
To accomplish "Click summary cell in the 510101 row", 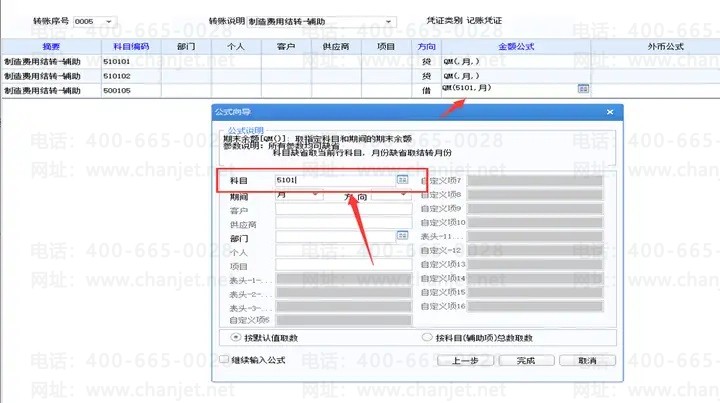I will pos(51,62).
